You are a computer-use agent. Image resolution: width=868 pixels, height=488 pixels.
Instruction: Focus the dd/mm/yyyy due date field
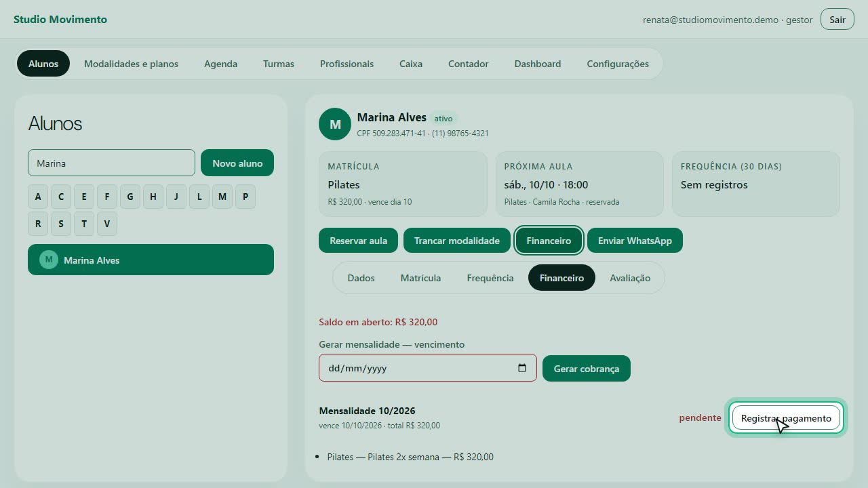click(427, 368)
